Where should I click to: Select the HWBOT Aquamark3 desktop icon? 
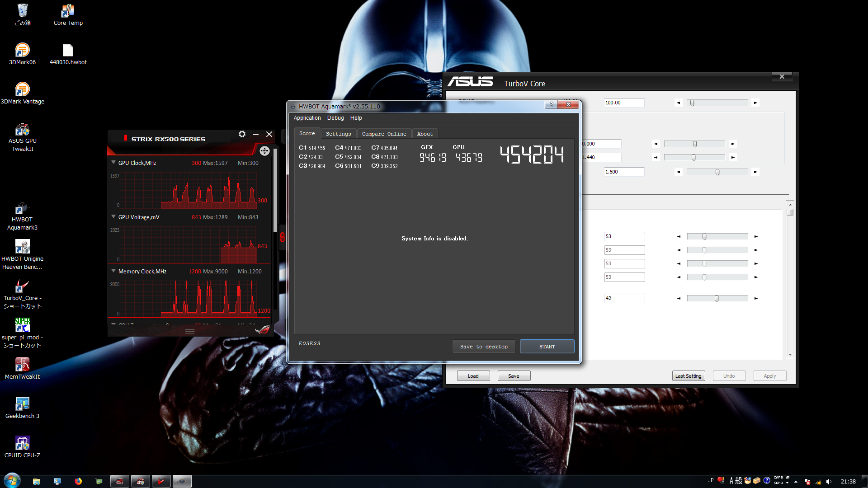(x=23, y=216)
